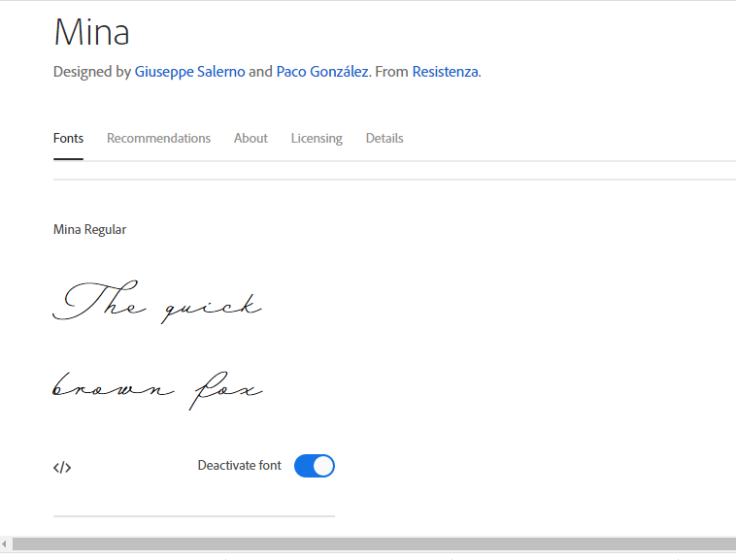Image resolution: width=736 pixels, height=560 pixels.
Task: Open the Recommendations tab
Action: (x=158, y=139)
